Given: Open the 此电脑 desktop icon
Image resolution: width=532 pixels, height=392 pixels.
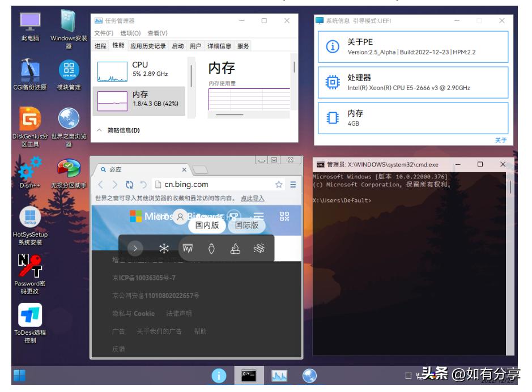Looking at the screenshot, I should (30, 27).
